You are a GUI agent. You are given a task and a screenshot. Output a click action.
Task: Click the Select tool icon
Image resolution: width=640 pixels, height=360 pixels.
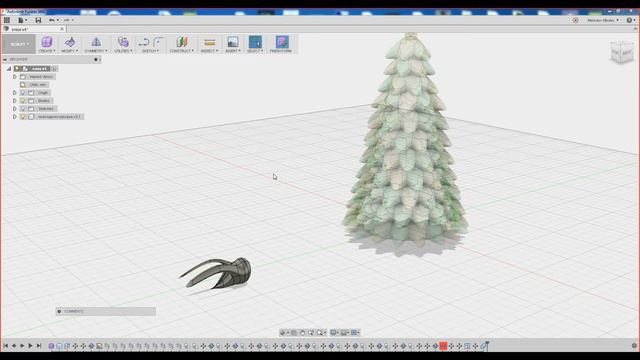255,42
